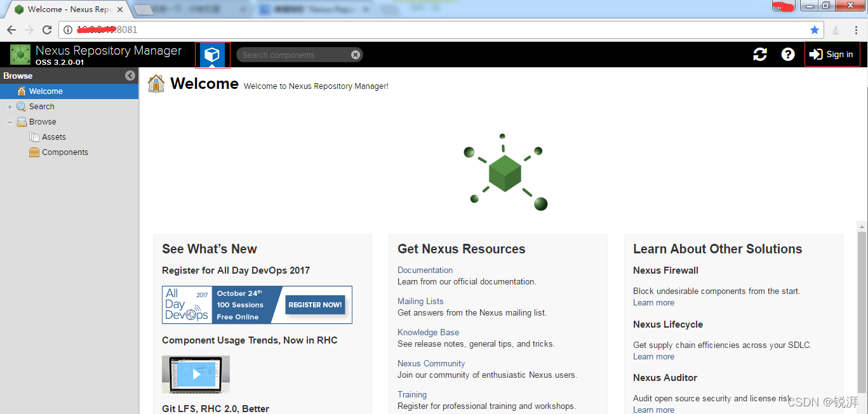
Task: Click the Welcome house icon
Action: coord(156,83)
